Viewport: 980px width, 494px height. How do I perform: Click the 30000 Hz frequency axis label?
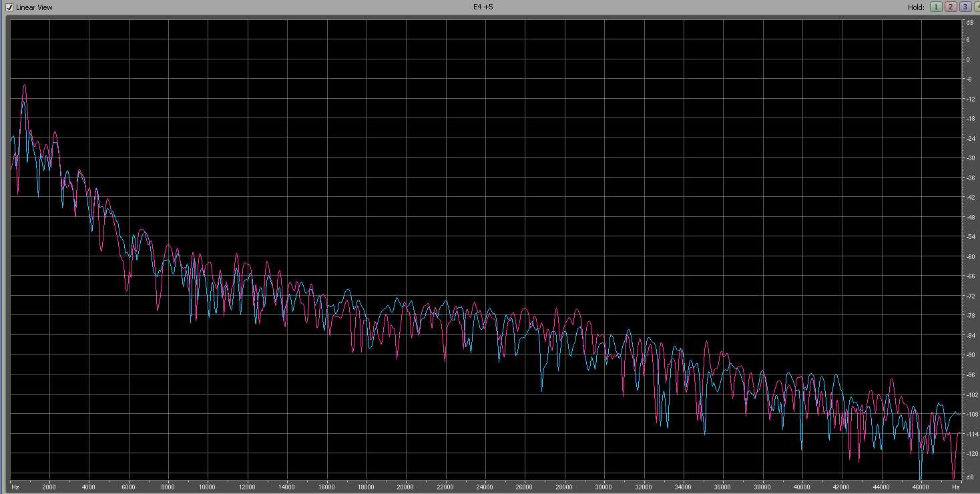(603, 487)
